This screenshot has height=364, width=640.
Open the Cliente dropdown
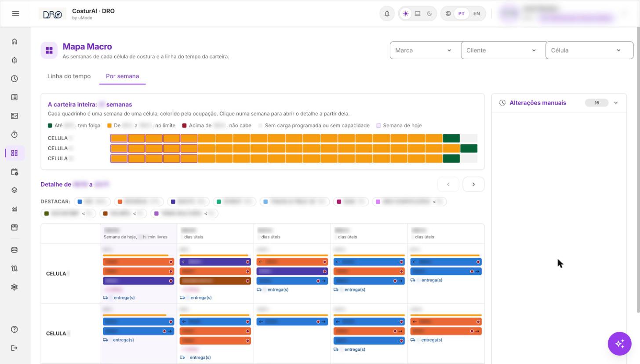point(503,50)
